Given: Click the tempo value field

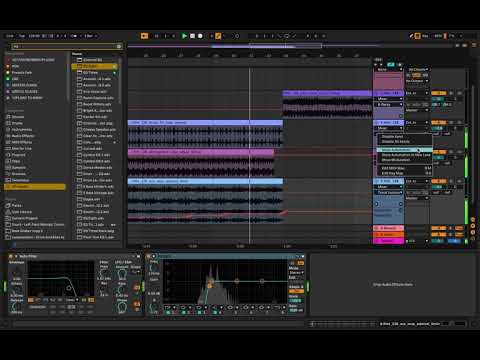Looking at the screenshot, I should pos(34,36).
